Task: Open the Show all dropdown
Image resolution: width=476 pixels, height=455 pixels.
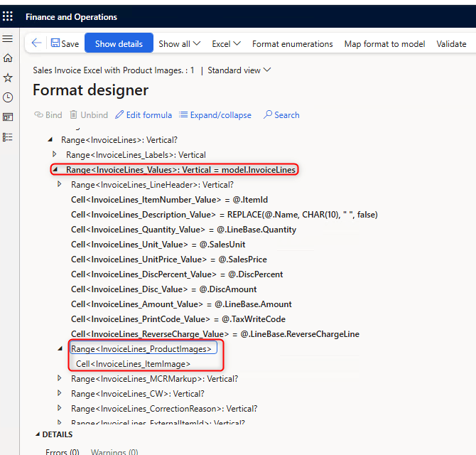Action: click(179, 43)
